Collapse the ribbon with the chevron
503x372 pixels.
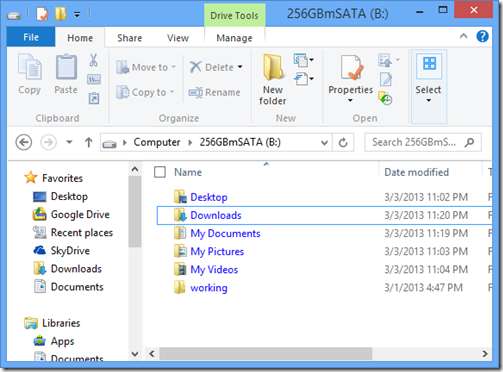(x=463, y=36)
